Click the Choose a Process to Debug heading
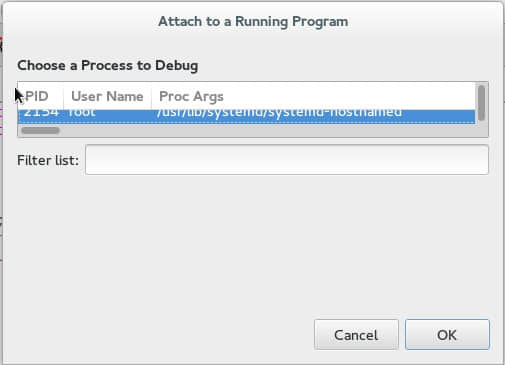 [108, 65]
